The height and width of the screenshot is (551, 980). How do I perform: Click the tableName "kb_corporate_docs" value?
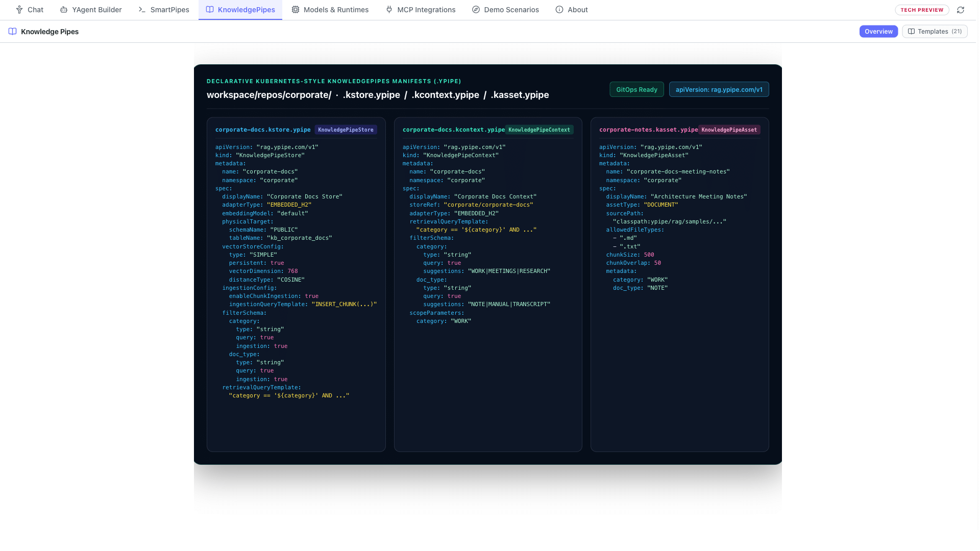click(x=299, y=238)
